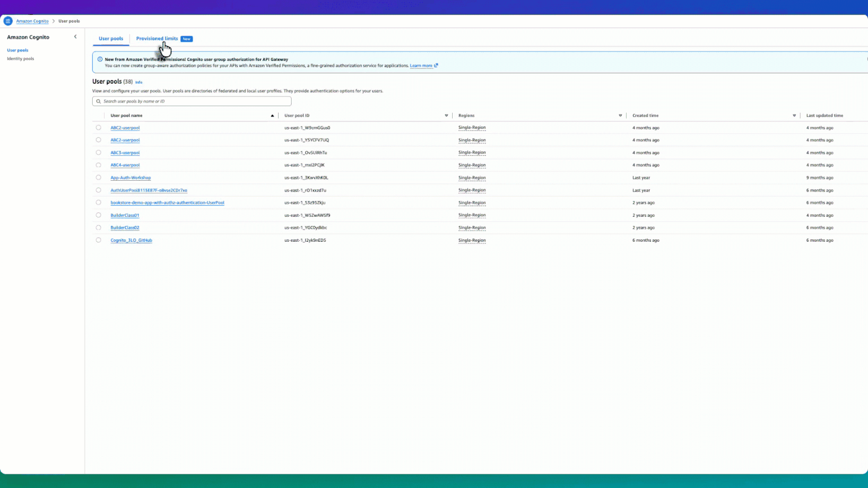868x488 pixels.
Task: Click the User pools (38) heading
Action: 112,82
